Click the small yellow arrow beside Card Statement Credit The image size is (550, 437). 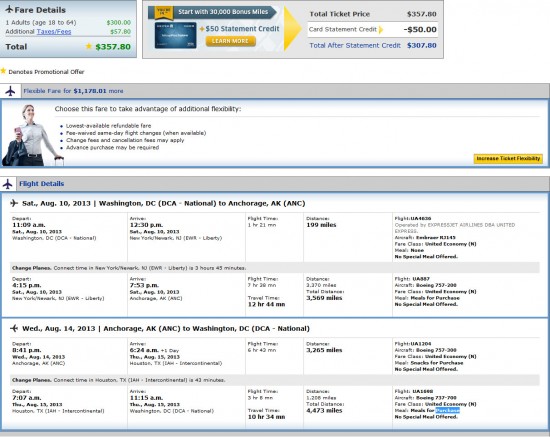[381, 29]
